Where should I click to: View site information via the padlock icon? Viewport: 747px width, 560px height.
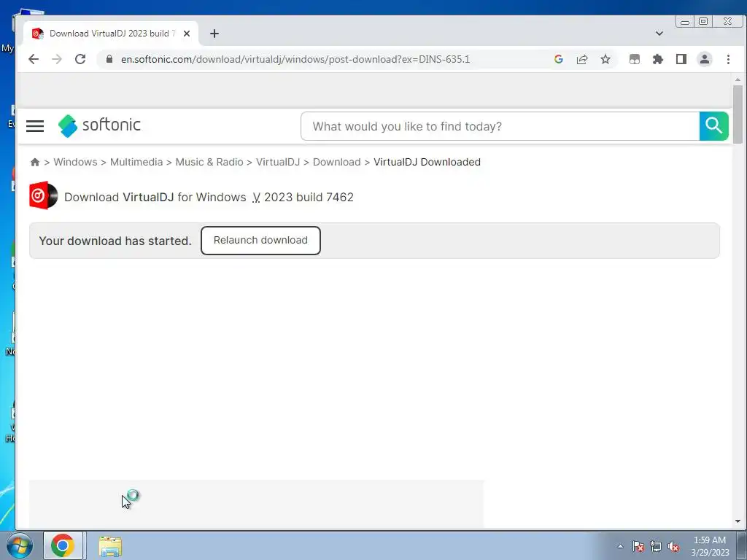coord(109,59)
